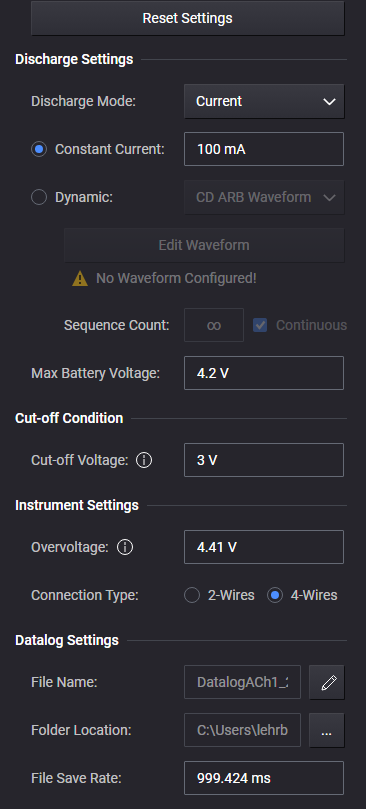Click the File Save Rate field

tap(264, 778)
